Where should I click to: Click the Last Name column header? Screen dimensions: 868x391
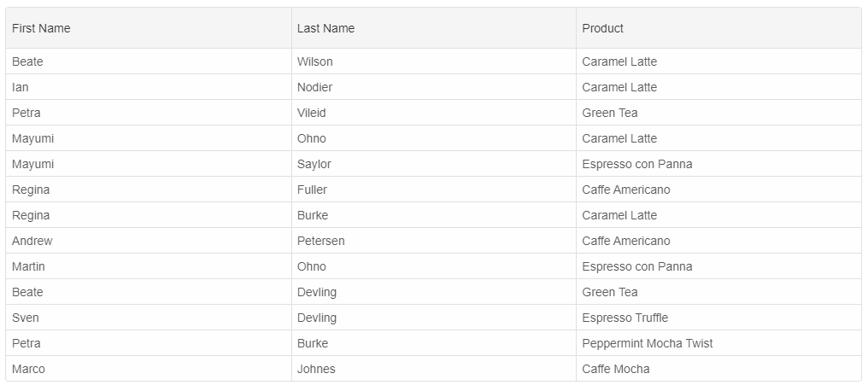[325, 28]
